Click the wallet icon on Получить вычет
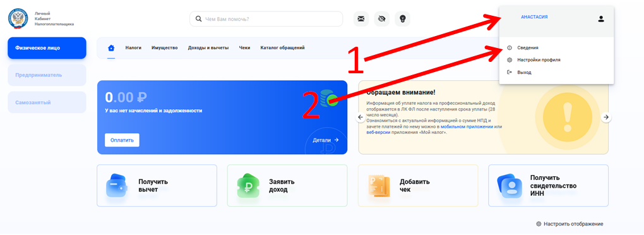 [117, 185]
